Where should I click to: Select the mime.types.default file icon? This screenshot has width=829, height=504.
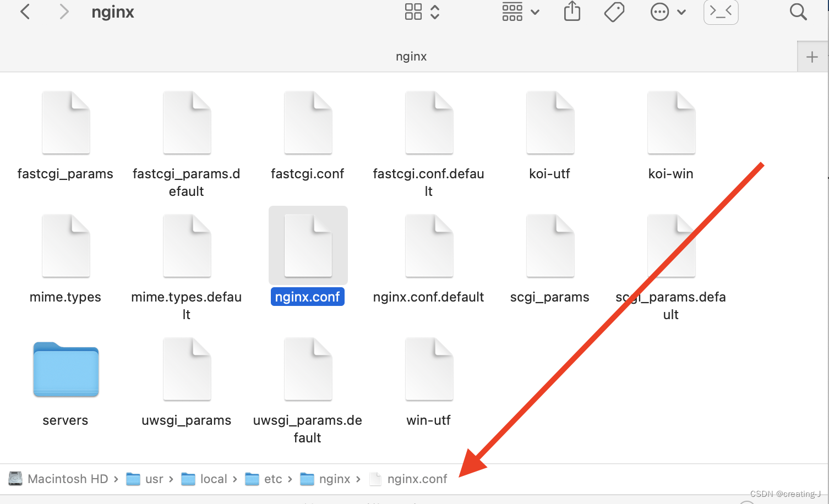187,246
